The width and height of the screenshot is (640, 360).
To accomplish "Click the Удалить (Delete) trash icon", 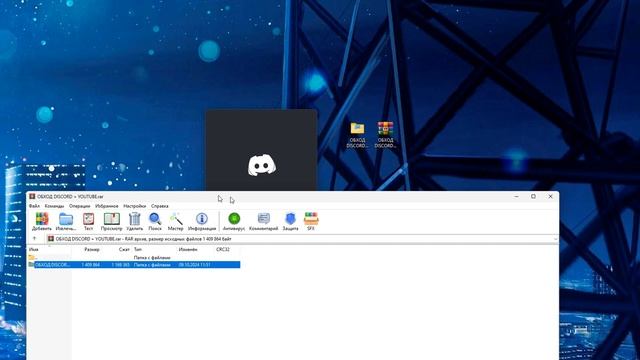I will tap(134, 222).
